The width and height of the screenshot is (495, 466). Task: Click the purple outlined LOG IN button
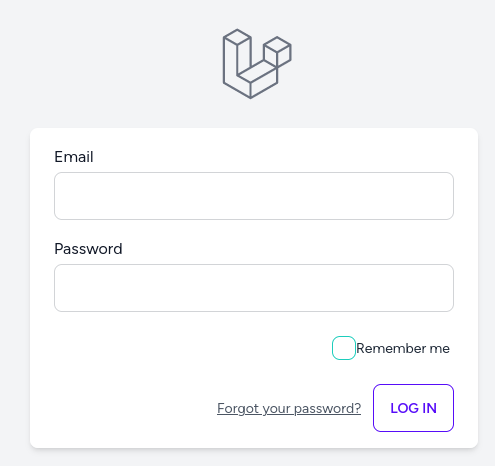(413, 408)
